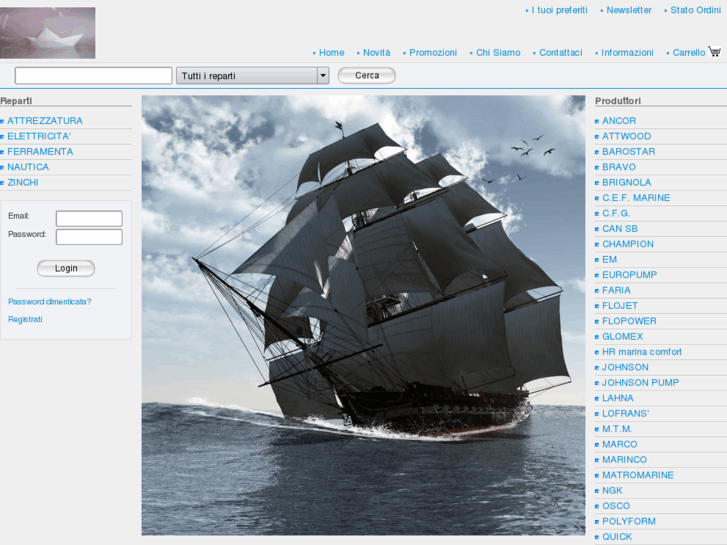
Task: Open the Tutti i reparti dropdown
Action: (253, 76)
